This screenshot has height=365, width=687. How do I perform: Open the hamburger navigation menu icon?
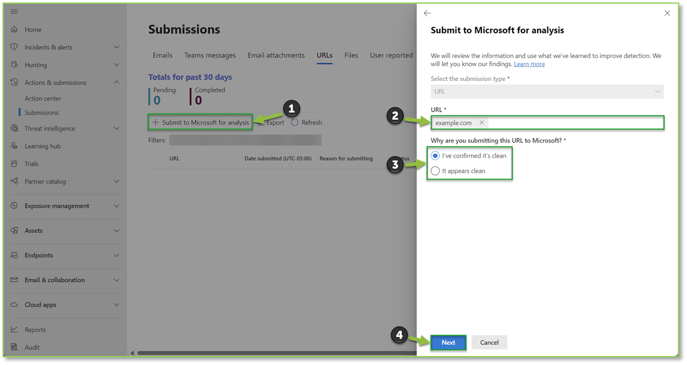pyautogui.click(x=14, y=11)
